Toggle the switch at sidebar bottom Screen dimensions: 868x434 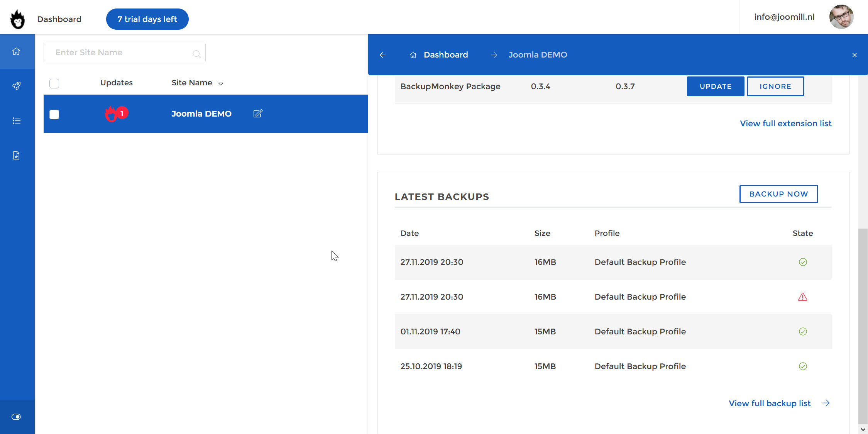click(16, 417)
